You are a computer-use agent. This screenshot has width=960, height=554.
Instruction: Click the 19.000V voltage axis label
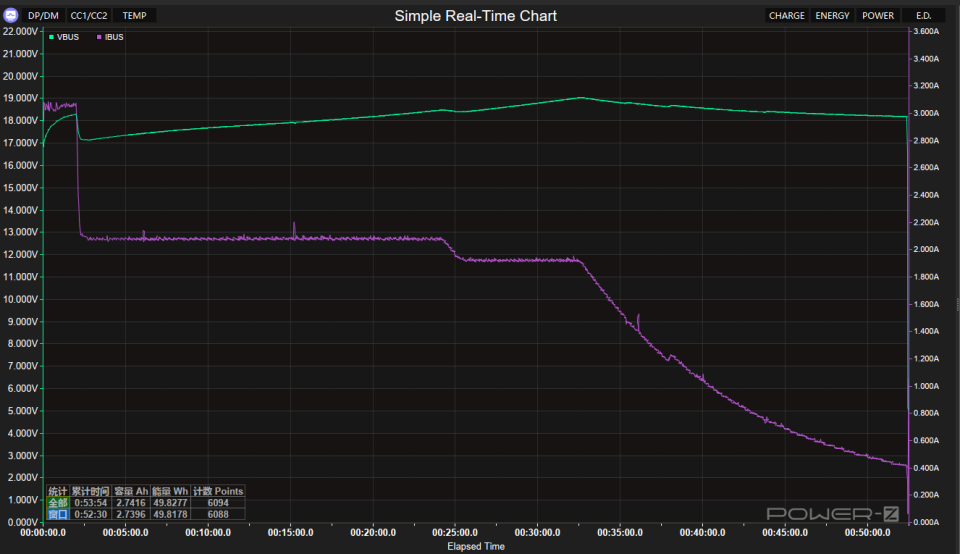click(20, 98)
